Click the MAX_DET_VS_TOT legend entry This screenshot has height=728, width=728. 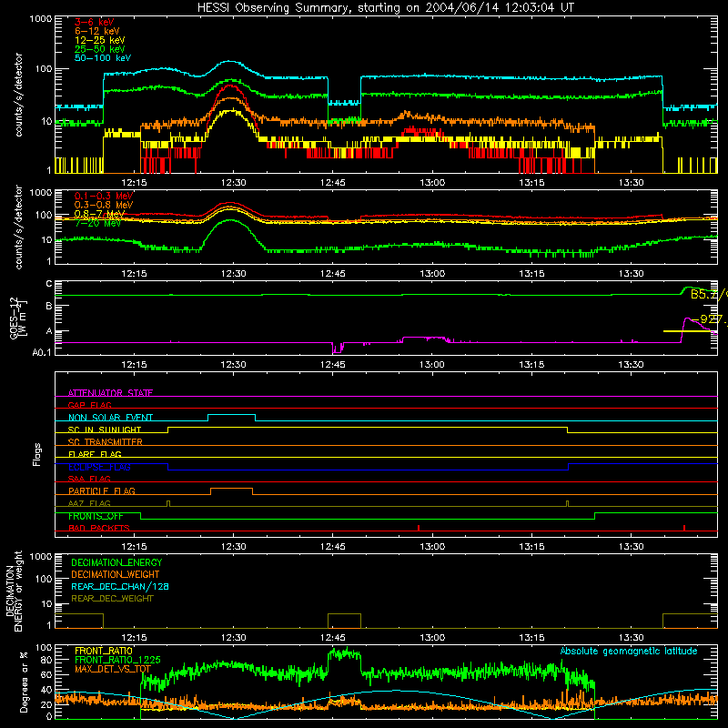(113, 669)
